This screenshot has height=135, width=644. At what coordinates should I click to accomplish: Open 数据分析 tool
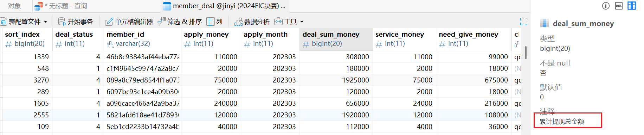[252, 22]
